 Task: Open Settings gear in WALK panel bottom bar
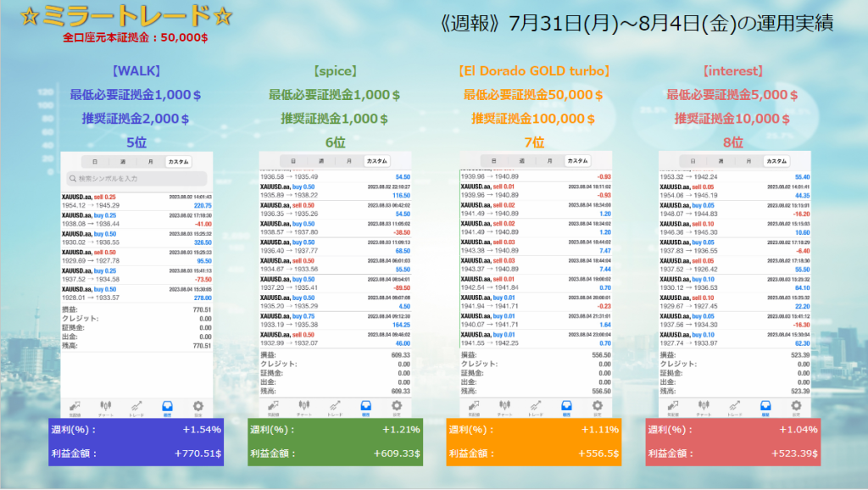point(198,407)
